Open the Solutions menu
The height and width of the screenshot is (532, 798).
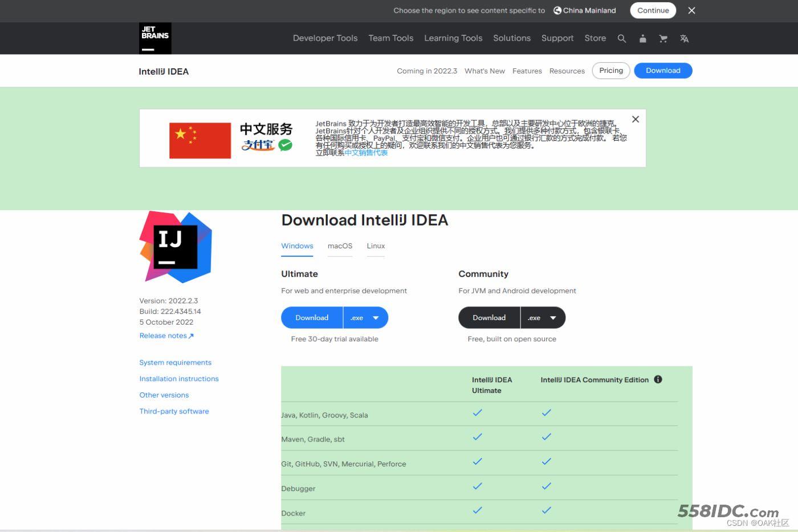click(512, 38)
